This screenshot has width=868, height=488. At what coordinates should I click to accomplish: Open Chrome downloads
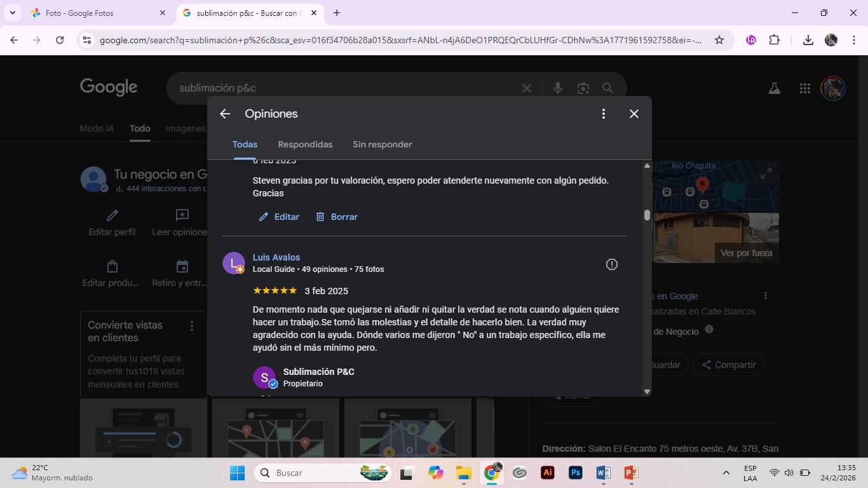pyautogui.click(x=808, y=40)
